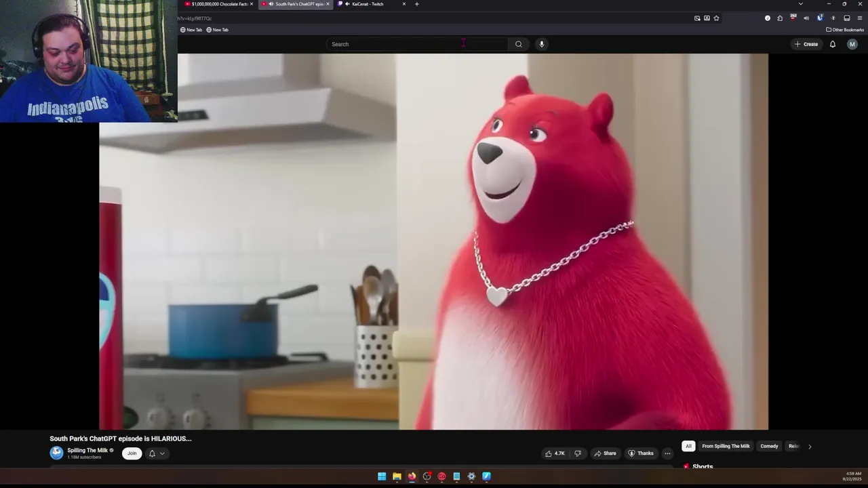The width and height of the screenshot is (868, 488).
Task: Click the taskbar clock showing 4:59 AM
Action: (x=852, y=476)
